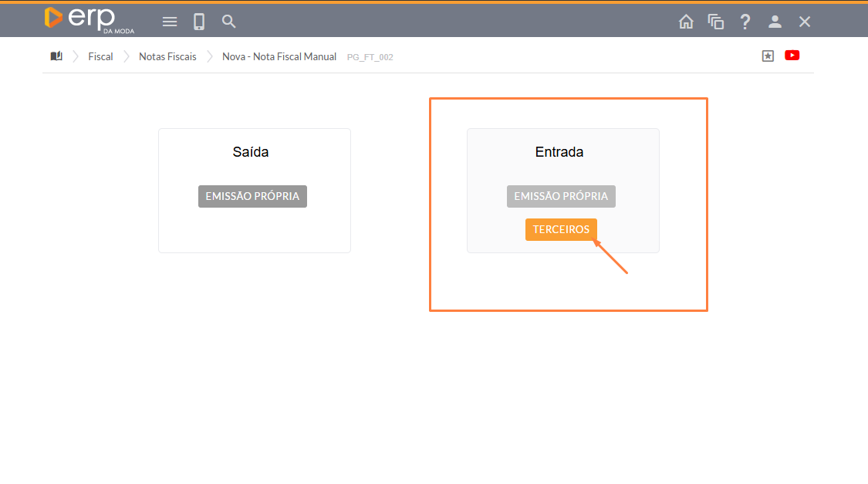Screen dimensions: 868x484
Task: Go to the home page icon
Action: [686, 22]
